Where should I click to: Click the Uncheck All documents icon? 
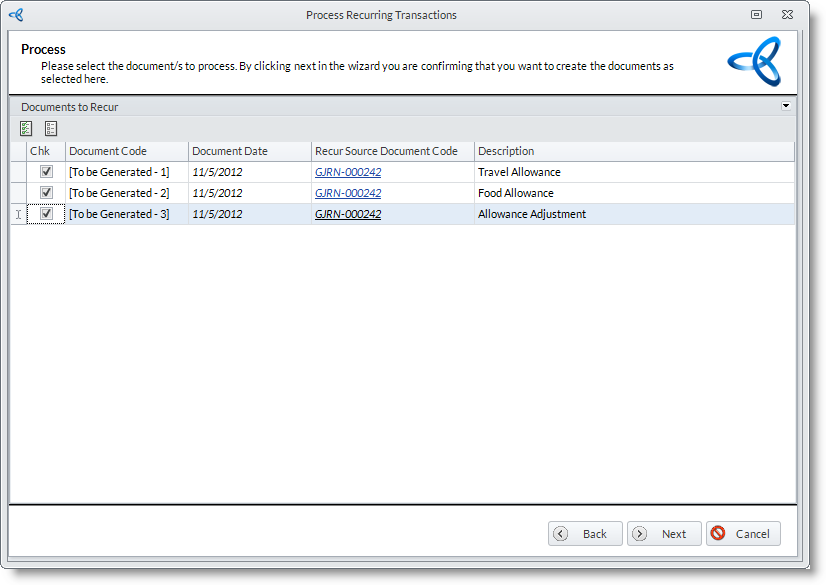[51, 128]
